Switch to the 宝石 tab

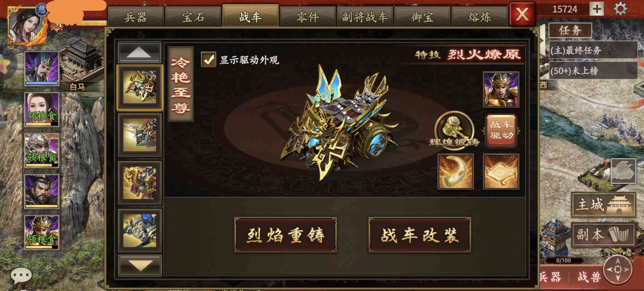tap(193, 17)
